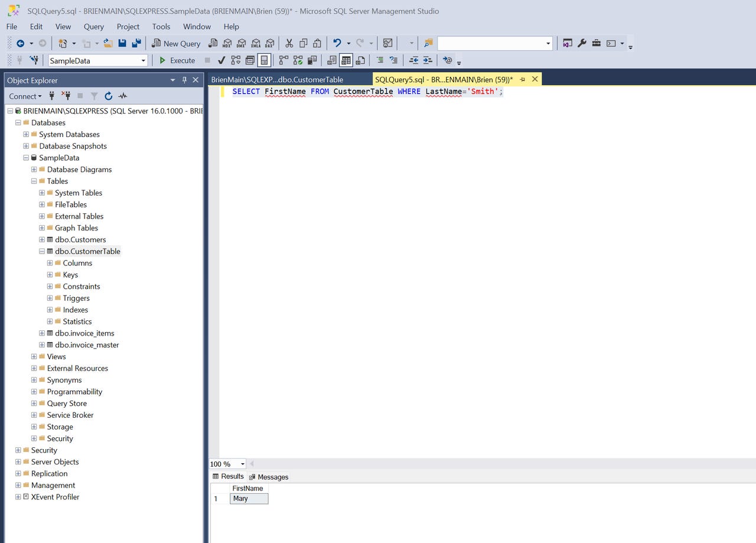Expand the dbo.Customers table node
Viewport: 756px width, 543px height.
pos(41,239)
